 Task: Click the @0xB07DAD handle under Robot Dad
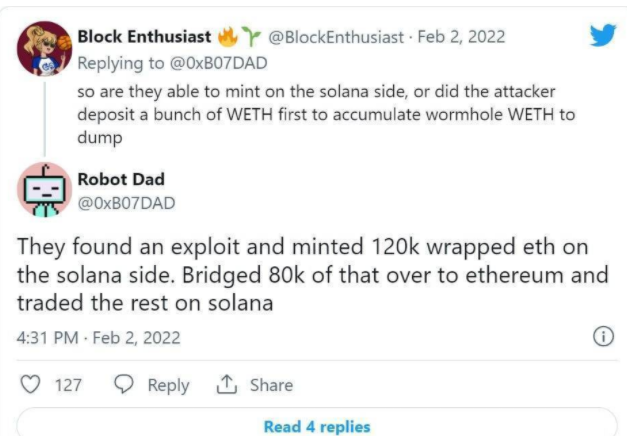point(126,203)
